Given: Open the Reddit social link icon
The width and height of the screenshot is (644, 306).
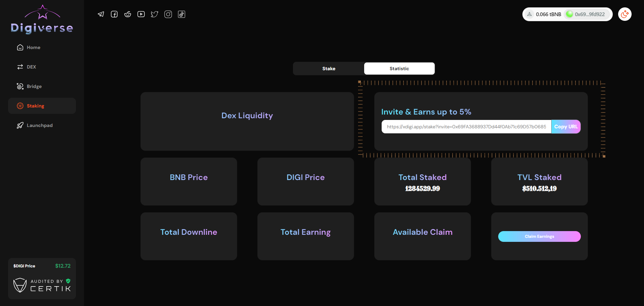Looking at the screenshot, I should [x=128, y=14].
